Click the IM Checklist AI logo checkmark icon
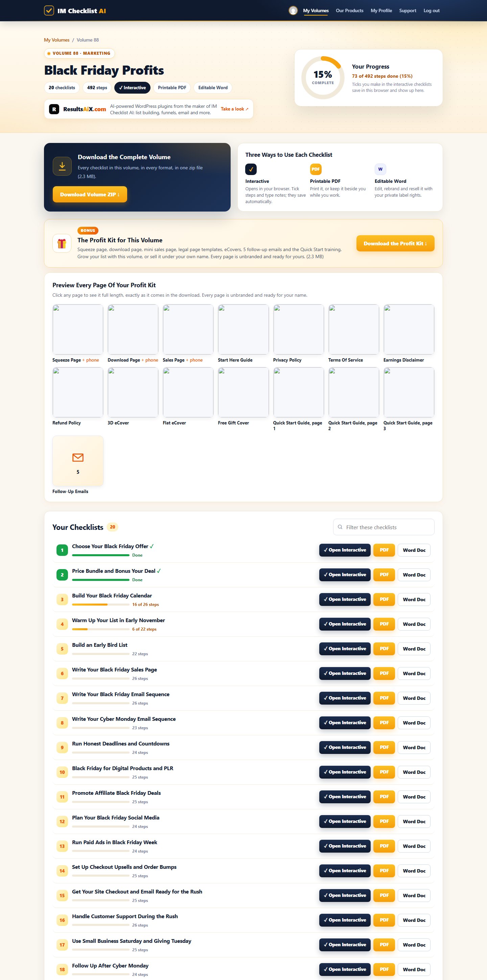 click(49, 11)
